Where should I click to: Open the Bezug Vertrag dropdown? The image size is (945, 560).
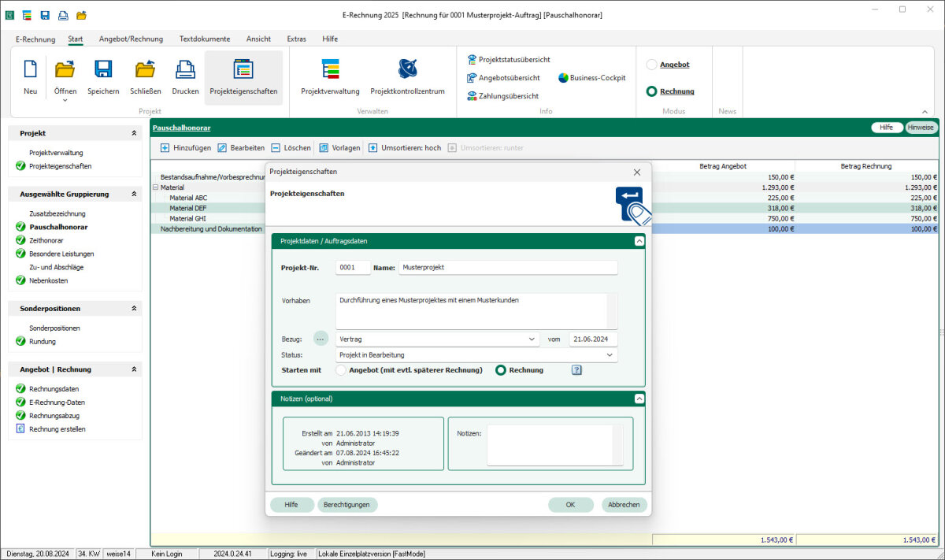tap(437, 339)
